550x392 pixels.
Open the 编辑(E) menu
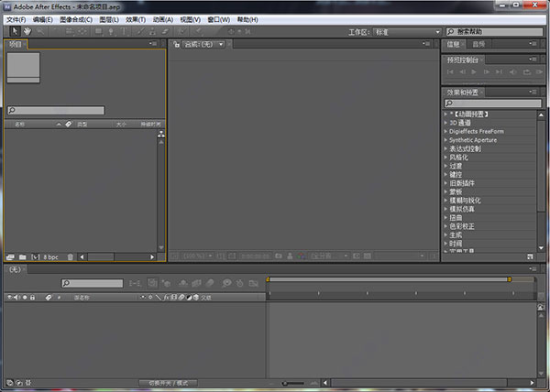click(43, 19)
